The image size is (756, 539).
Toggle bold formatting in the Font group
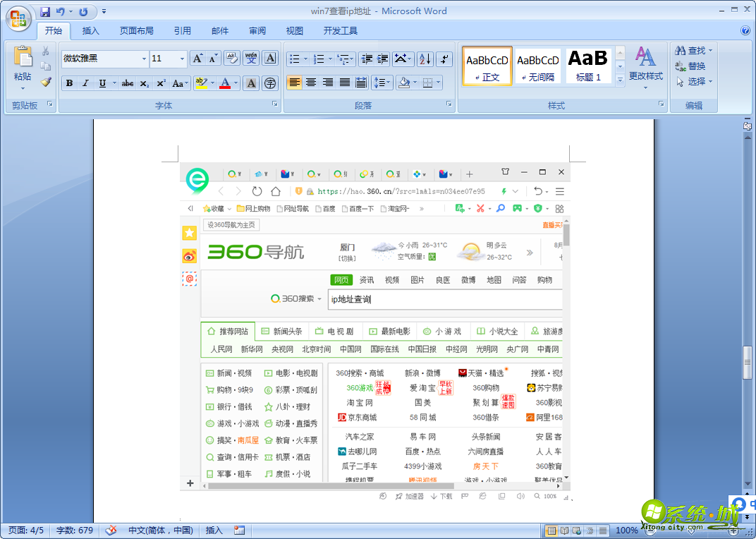[70, 83]
